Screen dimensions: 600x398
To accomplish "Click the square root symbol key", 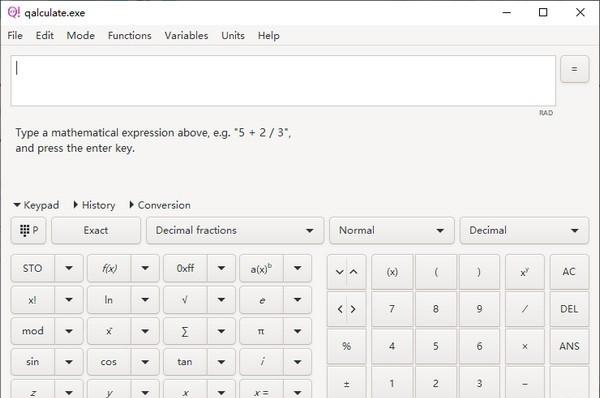I will coord(185,300).
